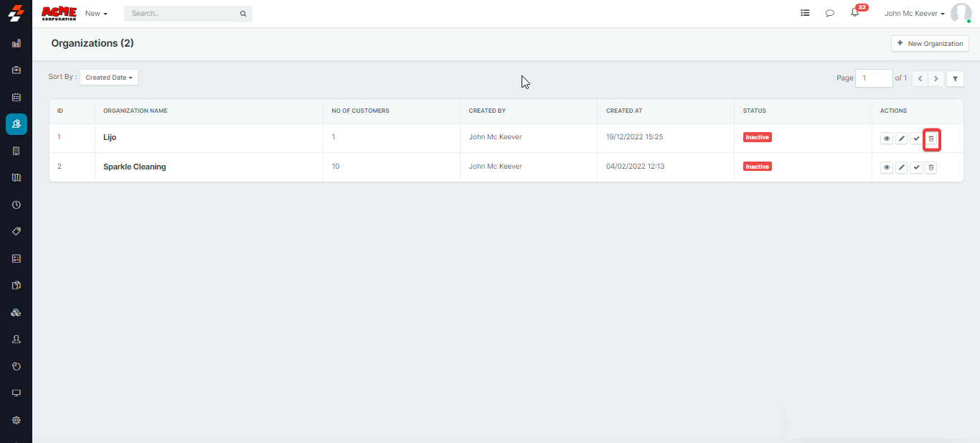980x443 pixels.
Task: Delete the Lijo organization with the trash icon
Action: click(931, 139)
